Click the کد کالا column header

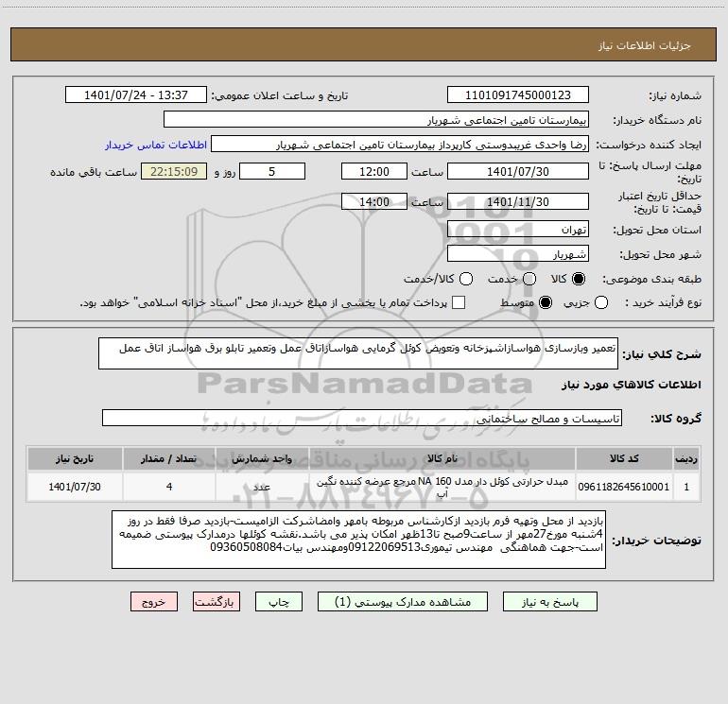(624, 458)
